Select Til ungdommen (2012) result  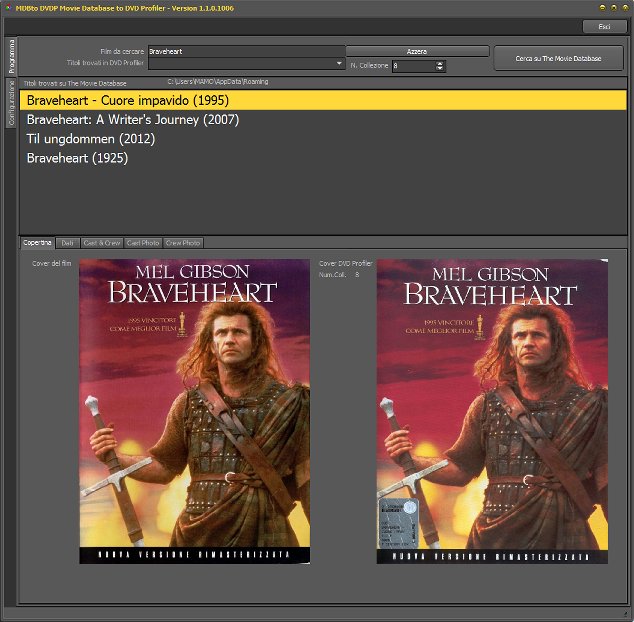point(323,139)
